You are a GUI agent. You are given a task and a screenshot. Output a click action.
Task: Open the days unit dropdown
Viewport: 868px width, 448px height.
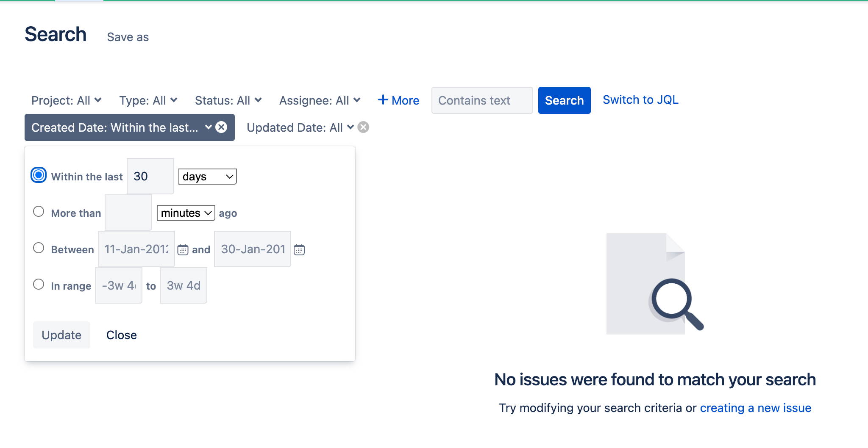[x=207, y=176]
